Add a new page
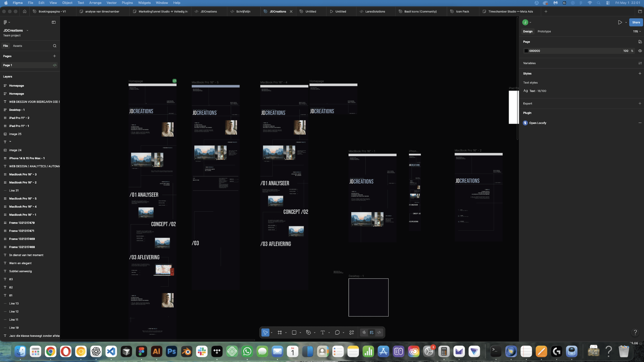The width and height of the screenshot is (644, 362). [54, 56]
